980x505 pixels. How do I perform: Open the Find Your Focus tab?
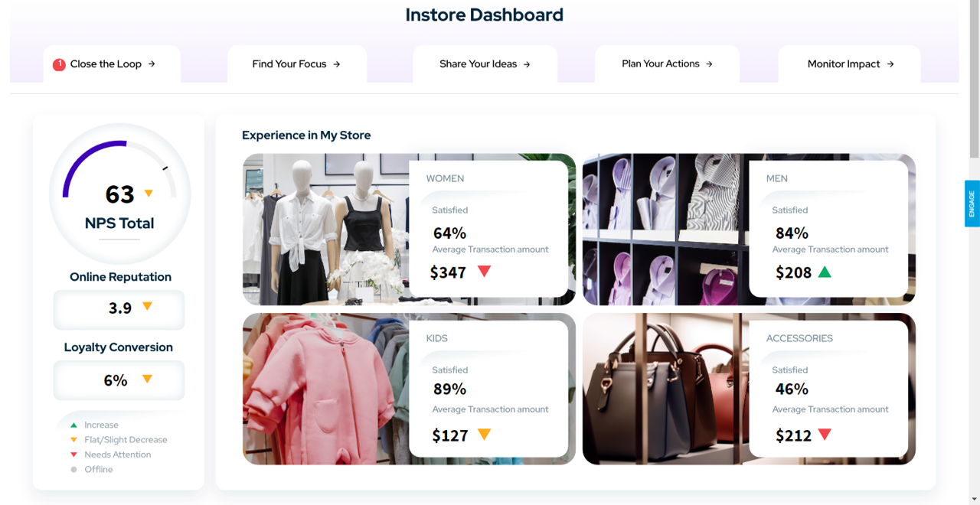point(297,64)
